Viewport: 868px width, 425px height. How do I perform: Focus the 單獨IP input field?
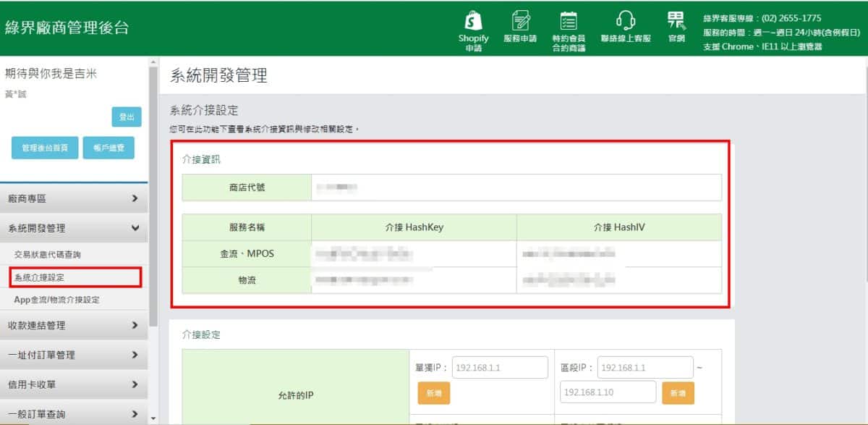click(500, 368)
